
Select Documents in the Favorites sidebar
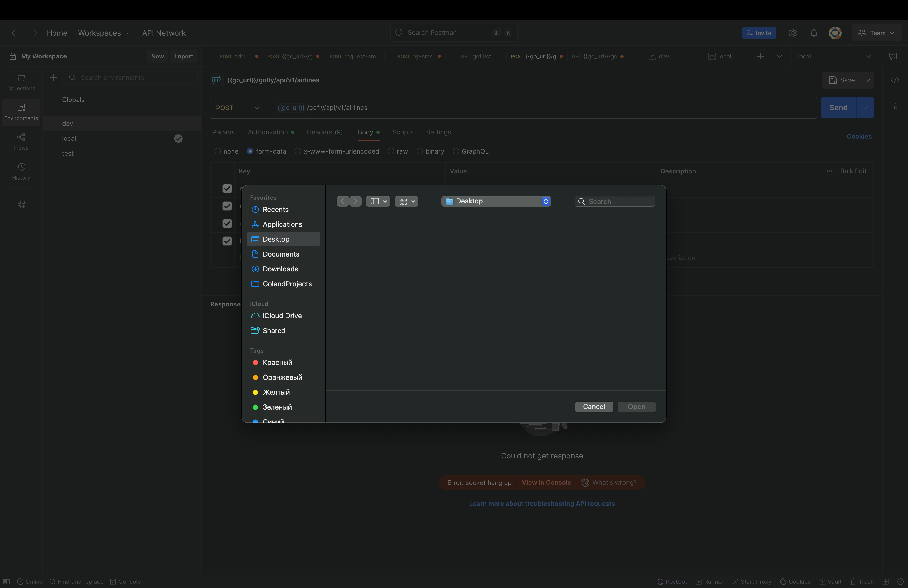pos(281,254)
